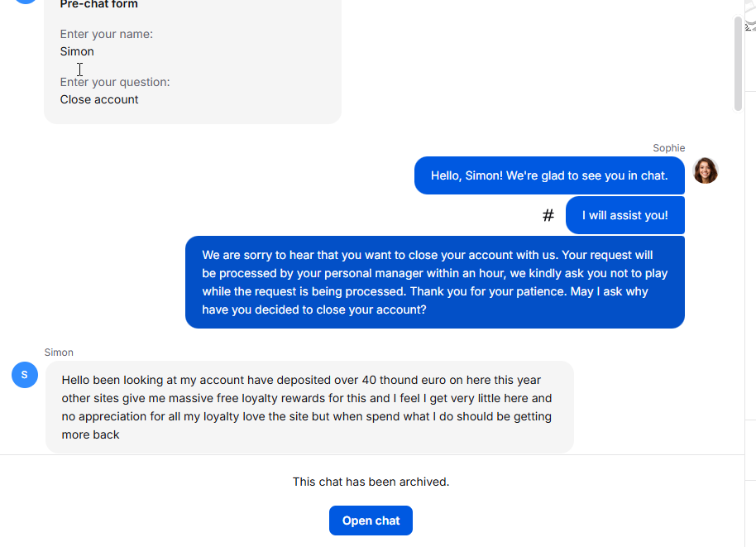The height and width of the screenshot is (547, 756).
Task: Click the partial avatar beside the pre-chat form
Action: coord(26,2)
